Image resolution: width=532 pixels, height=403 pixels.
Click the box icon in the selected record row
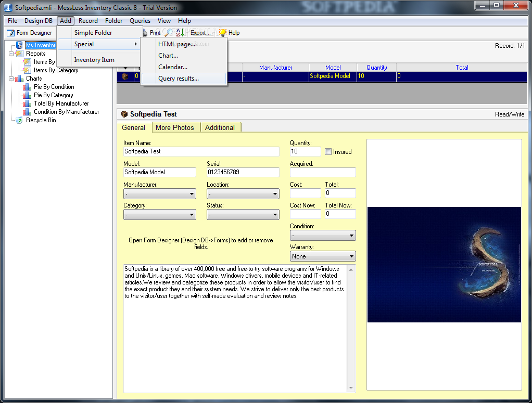click(125, 76)
